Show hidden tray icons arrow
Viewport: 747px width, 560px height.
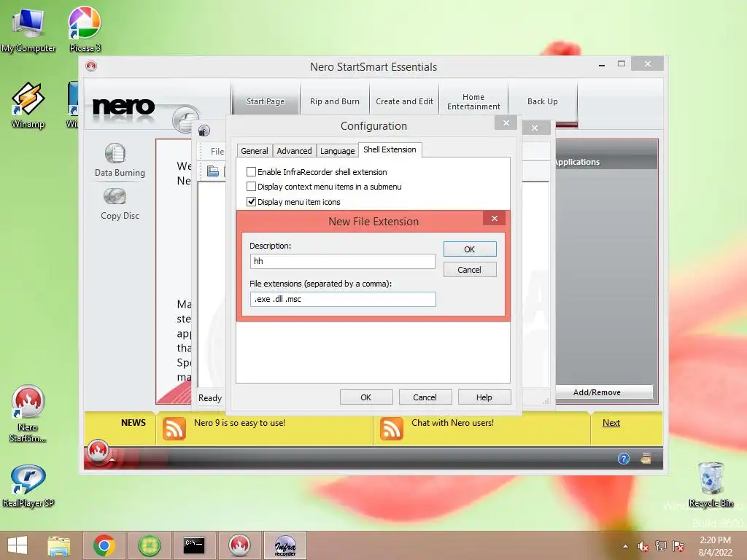pos(625,546)
